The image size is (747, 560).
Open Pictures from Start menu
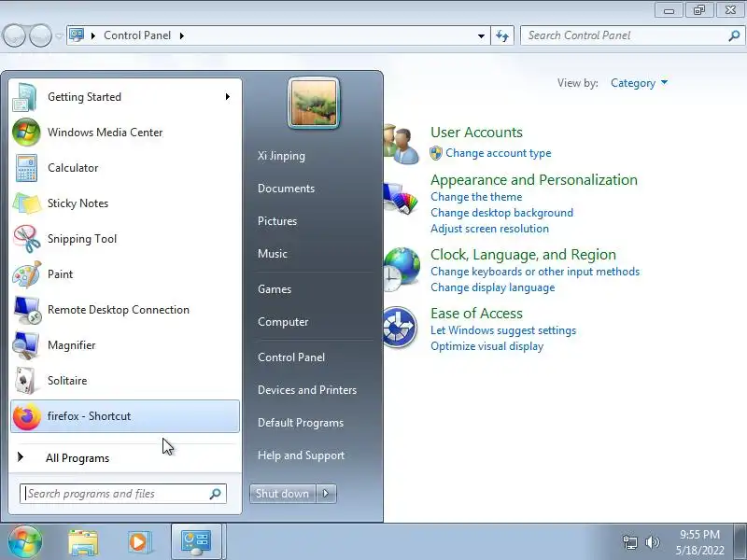click(277, 221)
